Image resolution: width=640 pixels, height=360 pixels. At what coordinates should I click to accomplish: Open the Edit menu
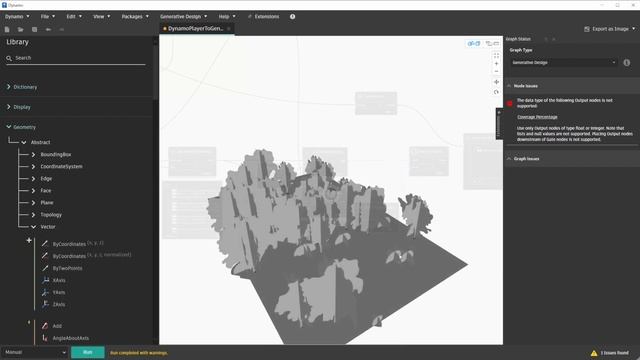[74, 17]
